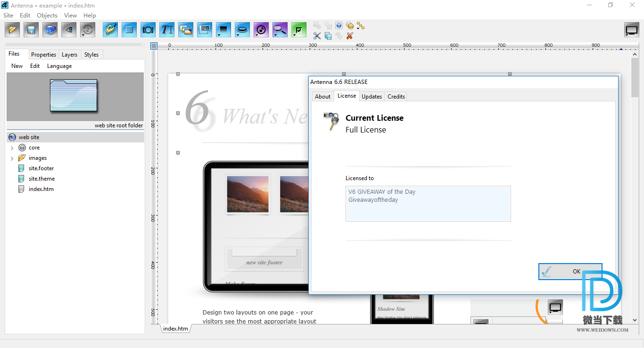Click Edit in the Files panel
The height and width of the screenshot is (348, 644).
[x=35, y=66]
